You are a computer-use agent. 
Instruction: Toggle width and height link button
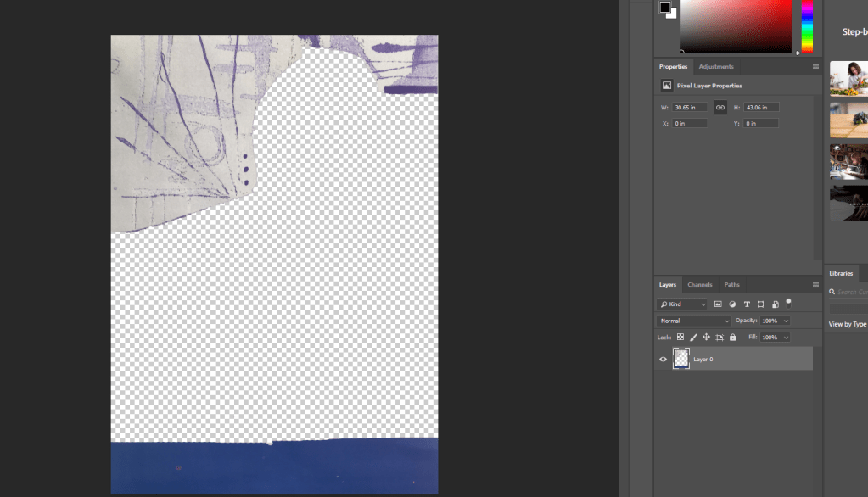pyautogui.click(x=720, y=108)
